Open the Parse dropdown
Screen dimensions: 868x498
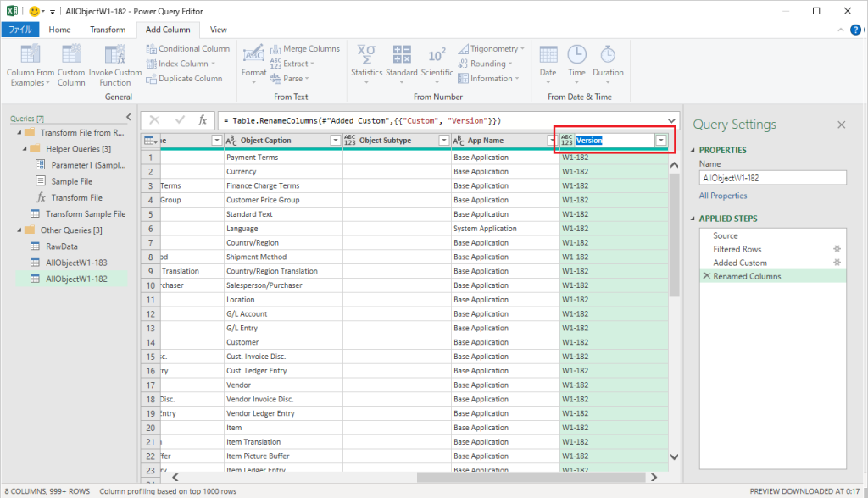pos(290,79)
